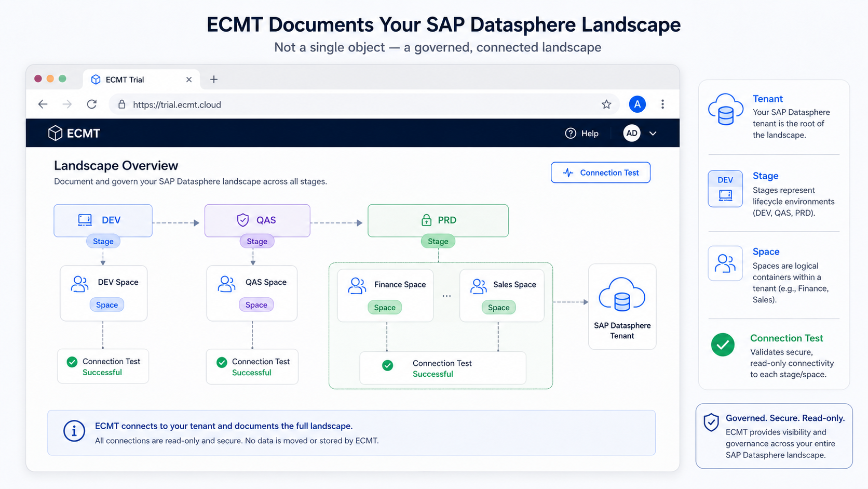Open Help in the ECMT header
The height and width of the screenshot is (489, 868).
click(x=582, y=134)
